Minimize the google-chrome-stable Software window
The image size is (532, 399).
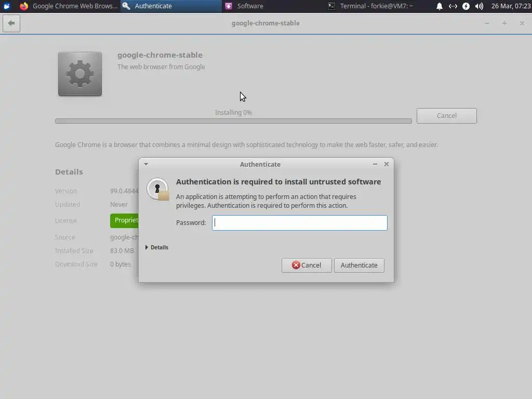pyautogui.click(x=487, y=23)
